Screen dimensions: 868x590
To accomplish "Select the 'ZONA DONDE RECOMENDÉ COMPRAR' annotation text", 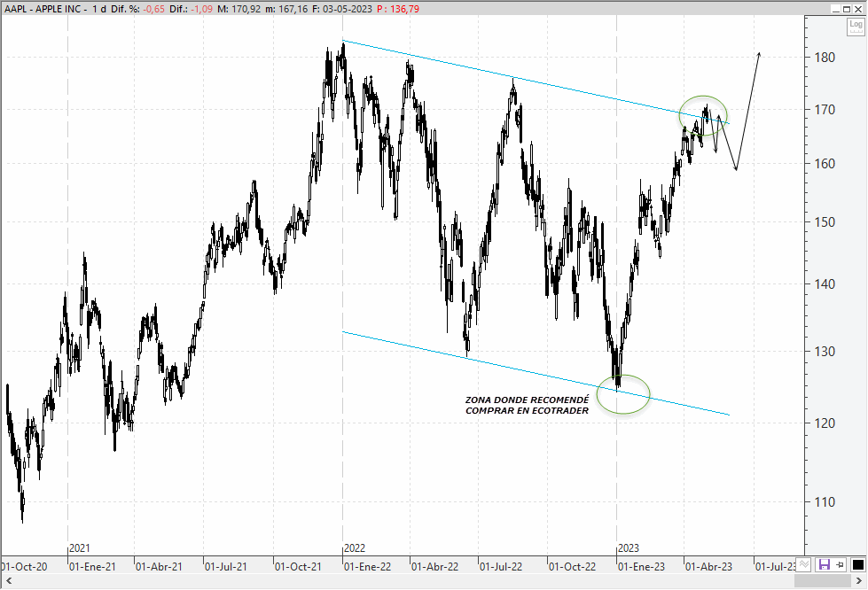I will point(527,405).
